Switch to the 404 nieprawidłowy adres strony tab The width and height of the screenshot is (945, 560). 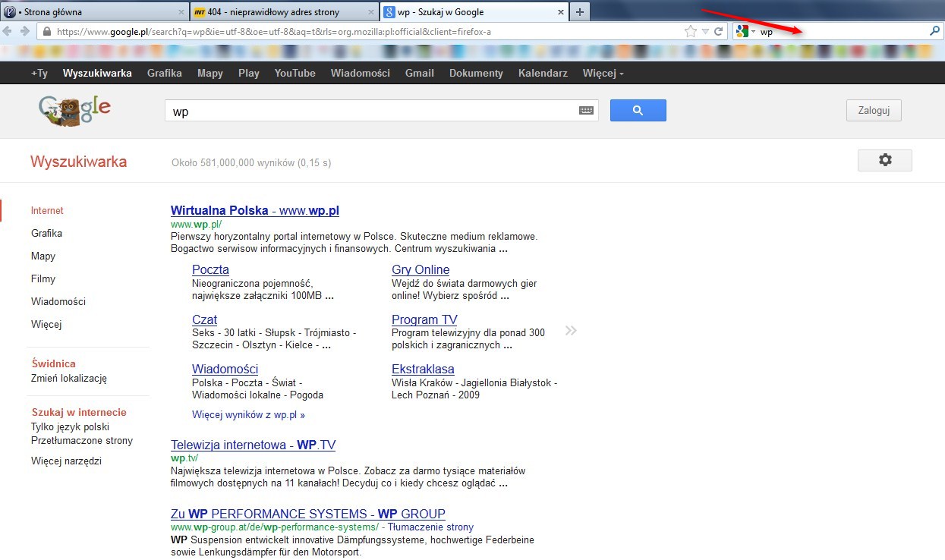pos(284,12)
